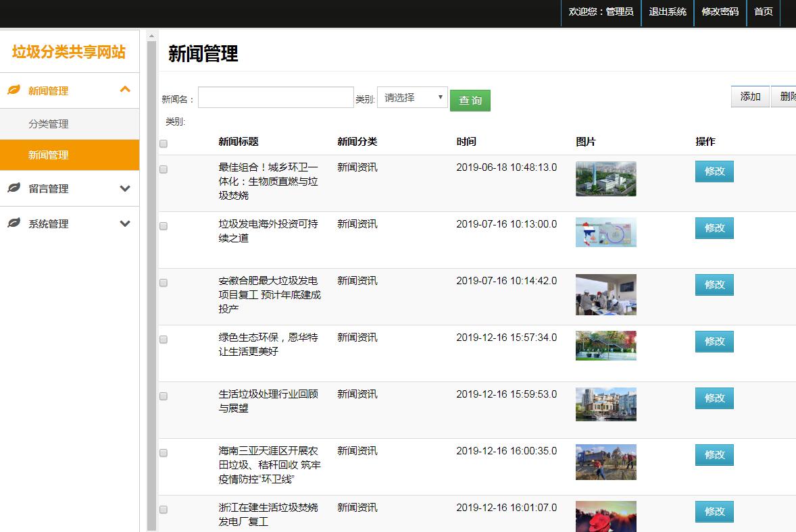Go to 首页 from top bar
Viewport: 796px width, 532px height.
[x=764, y=11]
